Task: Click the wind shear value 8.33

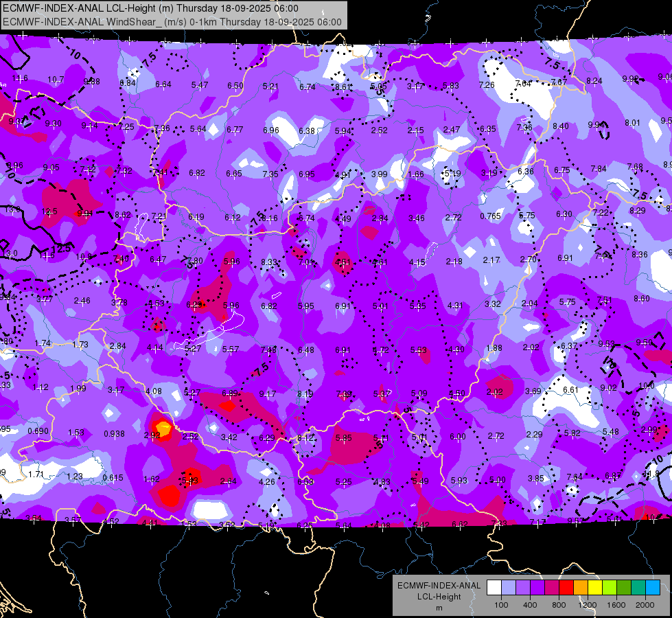Action: [269, 262]
